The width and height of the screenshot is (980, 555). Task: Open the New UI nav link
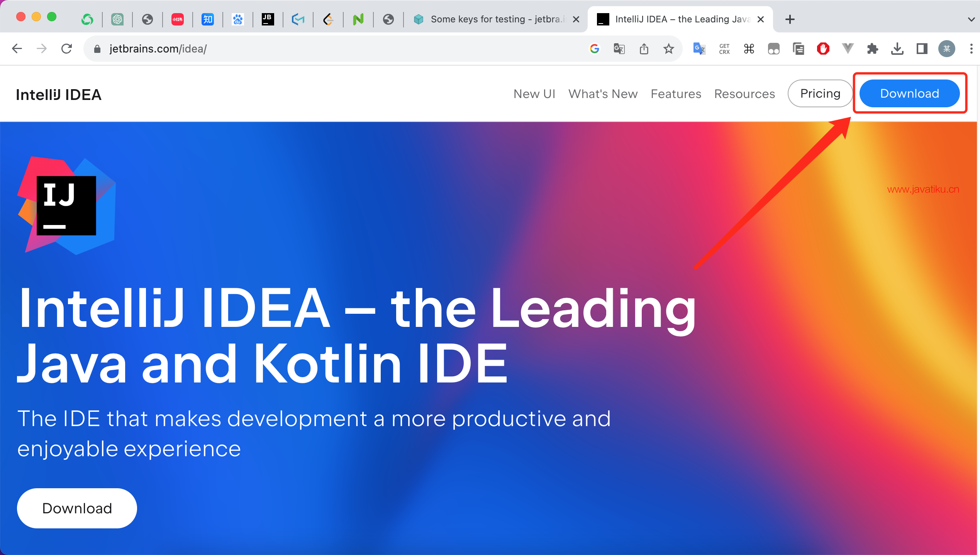(534, 94)
